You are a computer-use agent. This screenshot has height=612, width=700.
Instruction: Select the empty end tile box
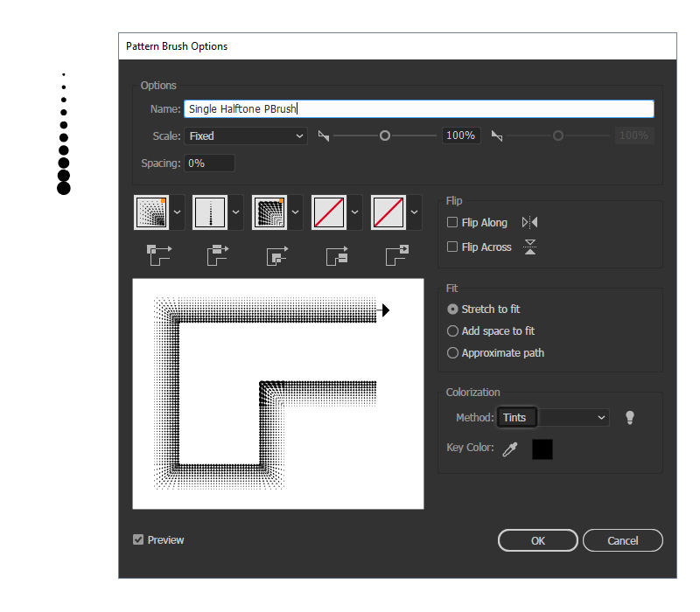[x=388, y=212]
